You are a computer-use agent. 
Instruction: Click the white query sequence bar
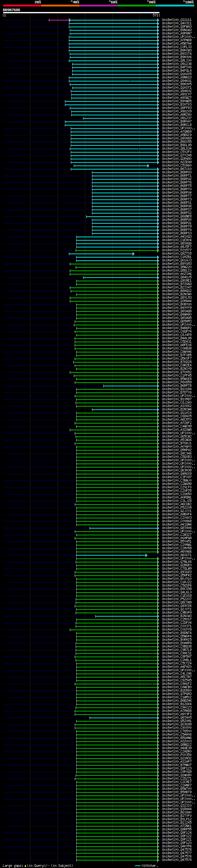tap(81, 12)
